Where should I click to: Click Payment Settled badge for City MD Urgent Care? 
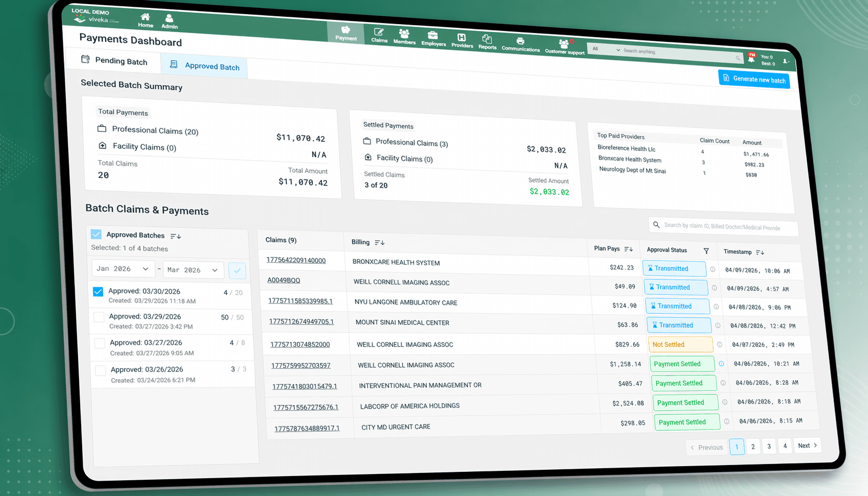pyautogui.click(x=687, y=422)
